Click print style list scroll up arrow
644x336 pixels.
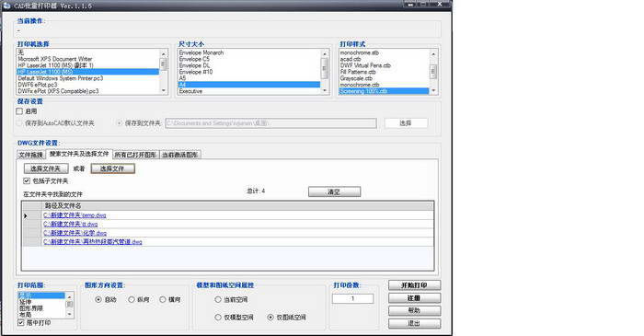pyautogui.click(x=433, y=53)
